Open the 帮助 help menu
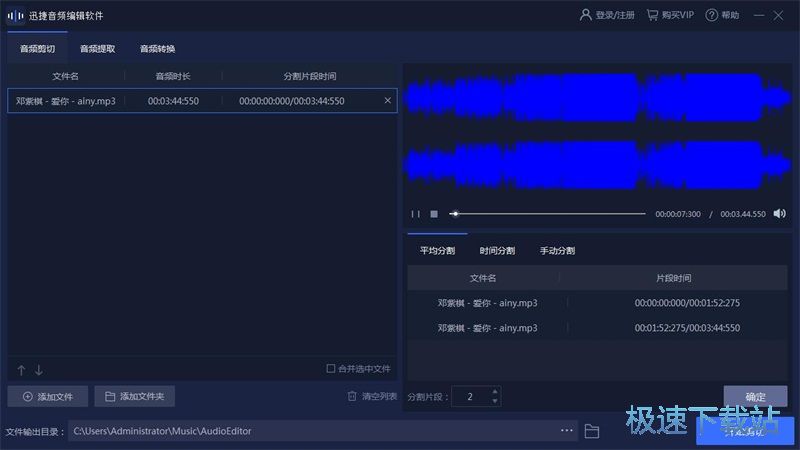The width and height of the screenshot is (800, 450). point(722,15)
